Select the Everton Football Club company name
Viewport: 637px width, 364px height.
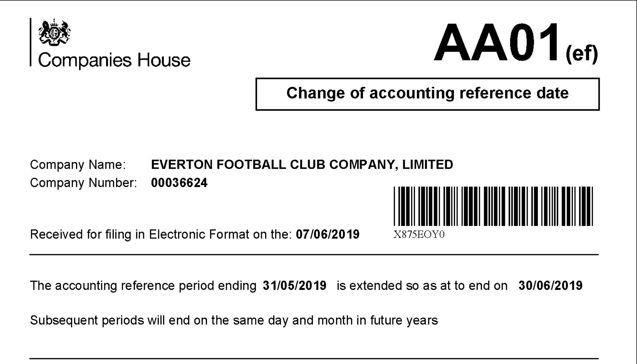pyautogui.click(x=302, y=164)
